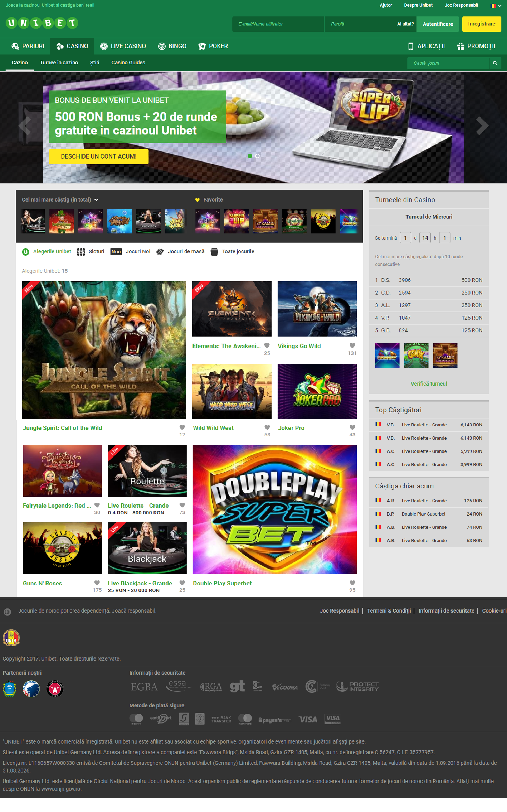The width and height of the screenshot is (507, 812).
Task: Open the Despre Unibet link
Action: pyautogui.click(x=418, y=5)
